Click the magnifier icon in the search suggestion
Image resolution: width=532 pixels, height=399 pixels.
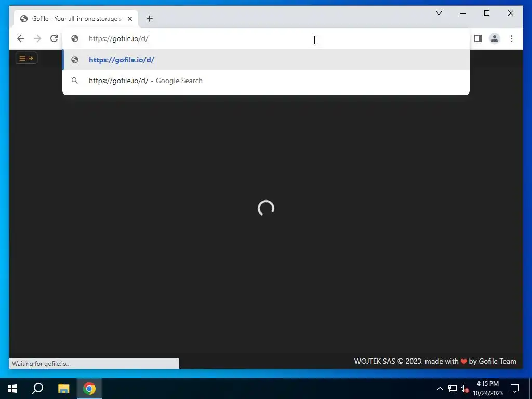[75, 81]
